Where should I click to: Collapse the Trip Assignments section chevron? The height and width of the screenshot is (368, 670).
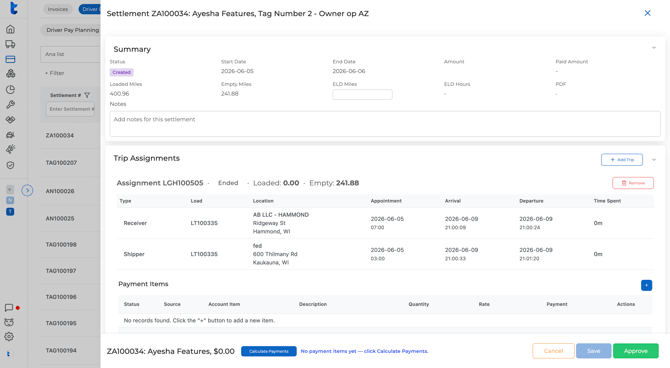[x=654, y=160]
